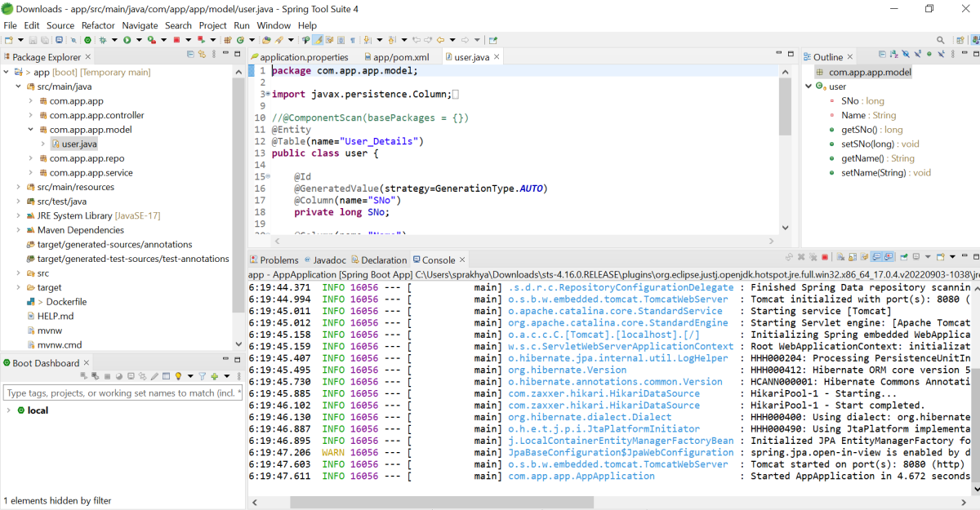Screen dimensions: 980x510
Task: Click the green Run button in toolbar
Action: pyautogui.click(x=127, y=39)
